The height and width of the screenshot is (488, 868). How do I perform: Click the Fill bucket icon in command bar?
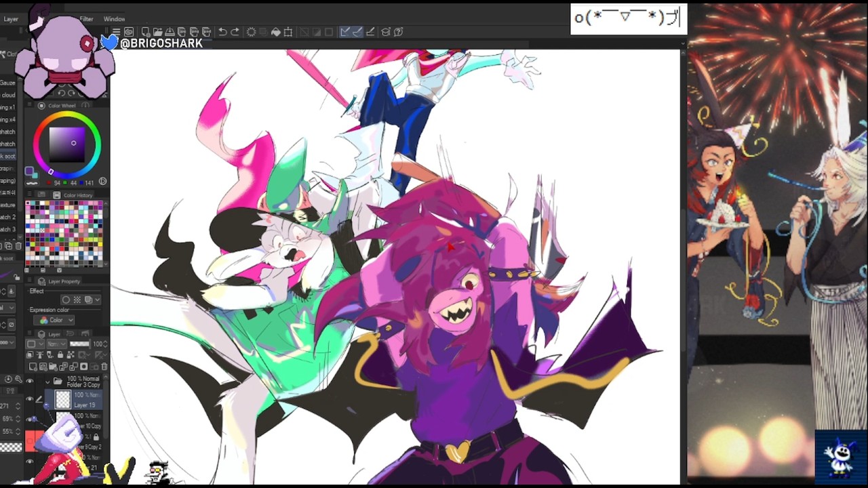point(276,32)
